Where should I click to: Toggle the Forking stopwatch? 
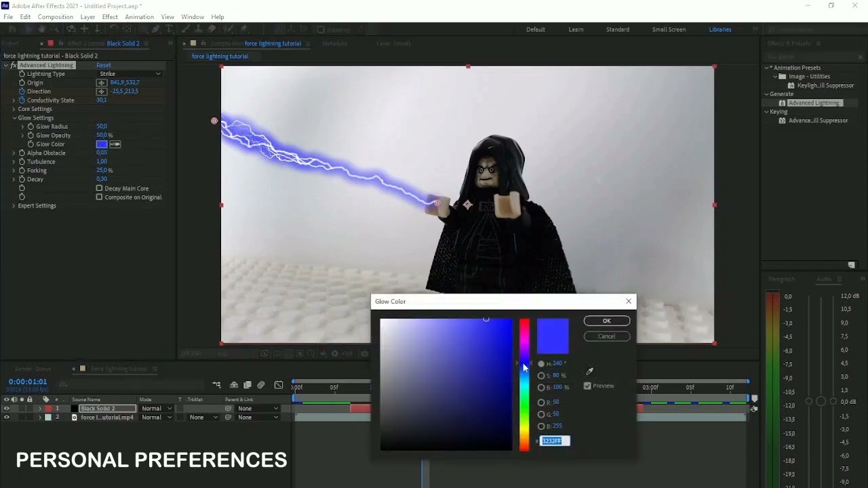coord(22,171)
